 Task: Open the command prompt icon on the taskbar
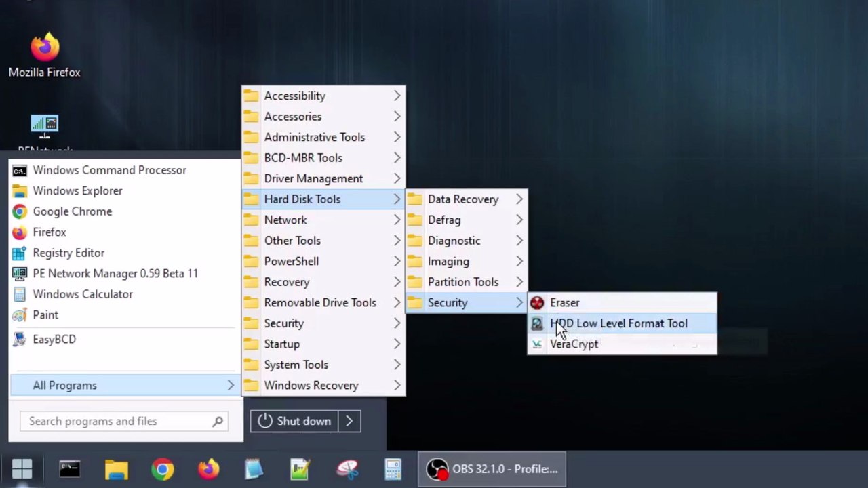(x=69, y=469)
